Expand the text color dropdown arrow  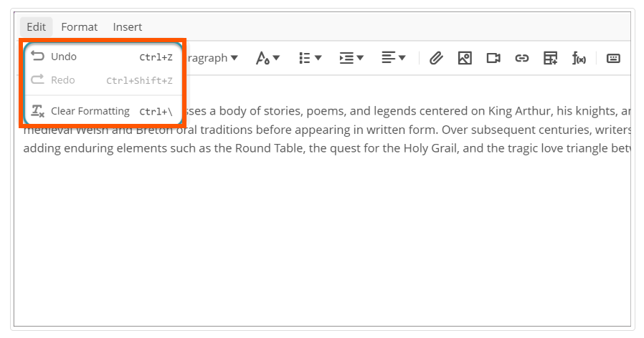(276, 58)
